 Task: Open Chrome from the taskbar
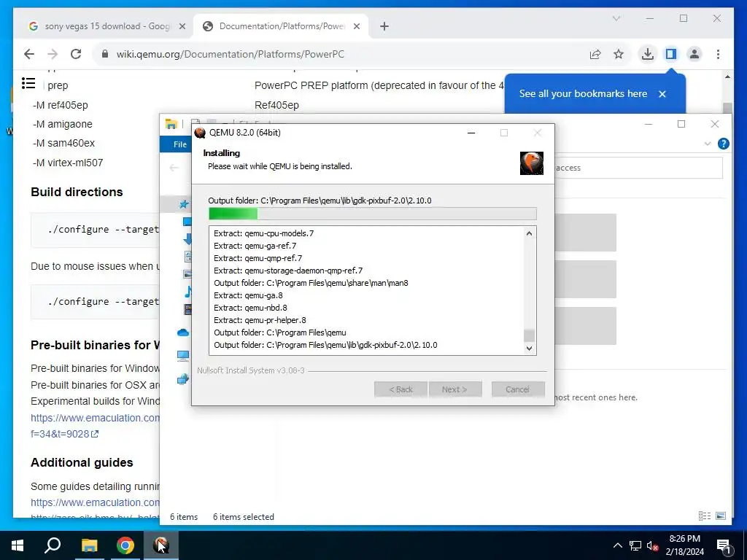click(x=125, y=545)
